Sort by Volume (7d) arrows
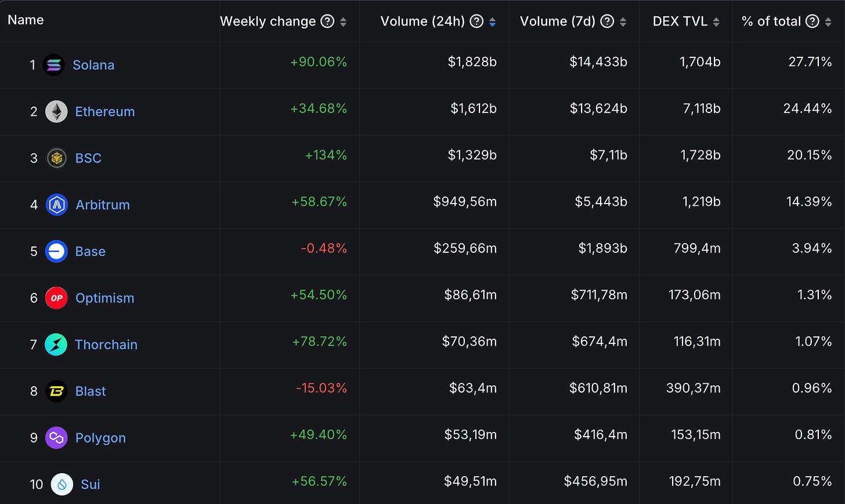The height and width of the screenshot is (504, 845). point(623,22)
